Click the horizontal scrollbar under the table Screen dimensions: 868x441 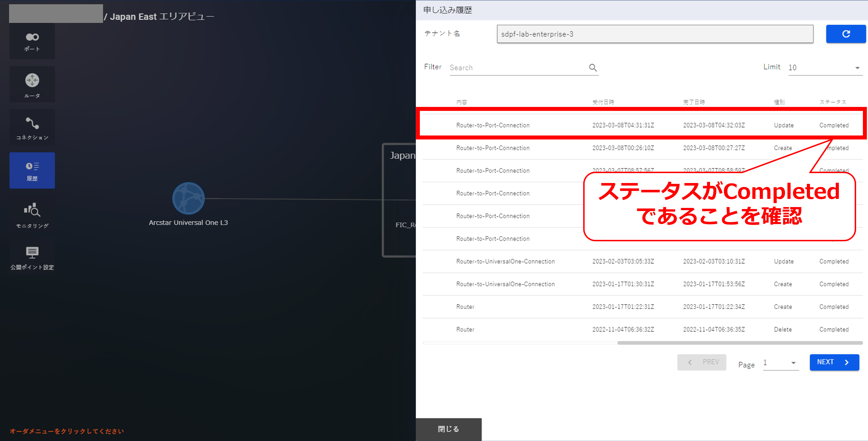(x=740, y=343)
